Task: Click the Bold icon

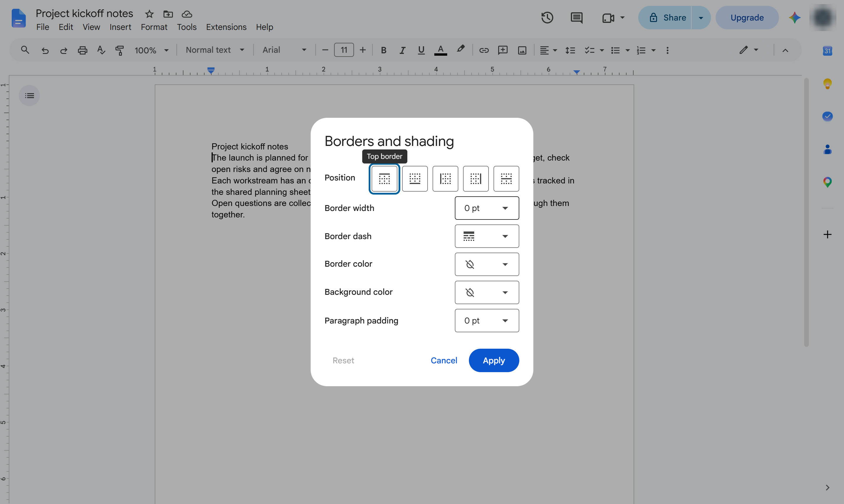Action: click(x=383, y=50)
